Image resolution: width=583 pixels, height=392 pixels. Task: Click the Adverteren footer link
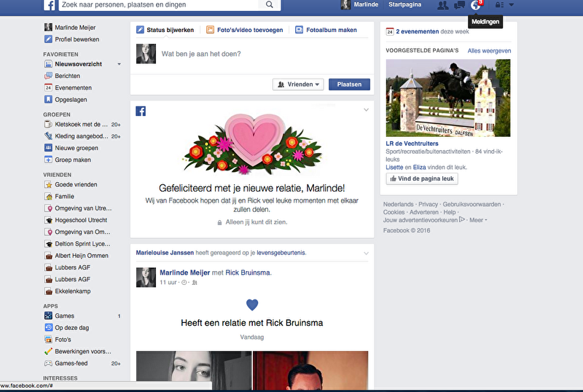click(x=424, y=212)
